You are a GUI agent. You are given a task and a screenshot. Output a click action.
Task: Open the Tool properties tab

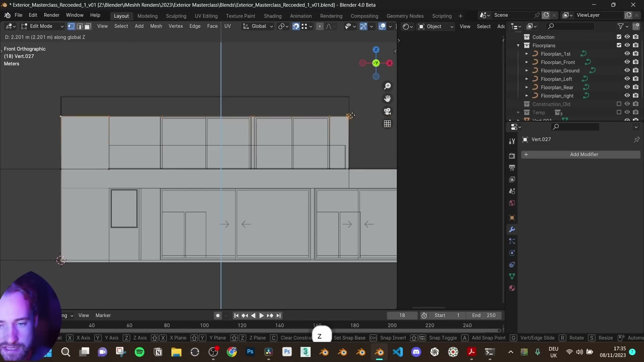tap(512, 141)
